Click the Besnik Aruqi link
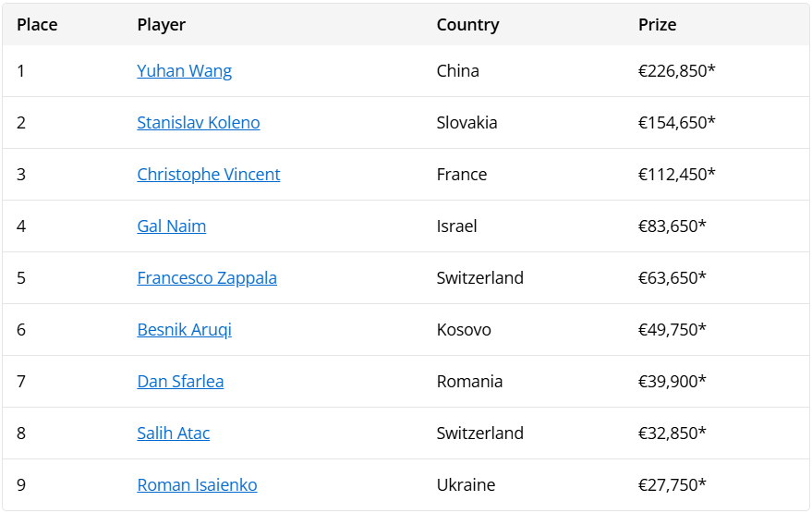This screenshot has width=812, height=513. [184, 330]
